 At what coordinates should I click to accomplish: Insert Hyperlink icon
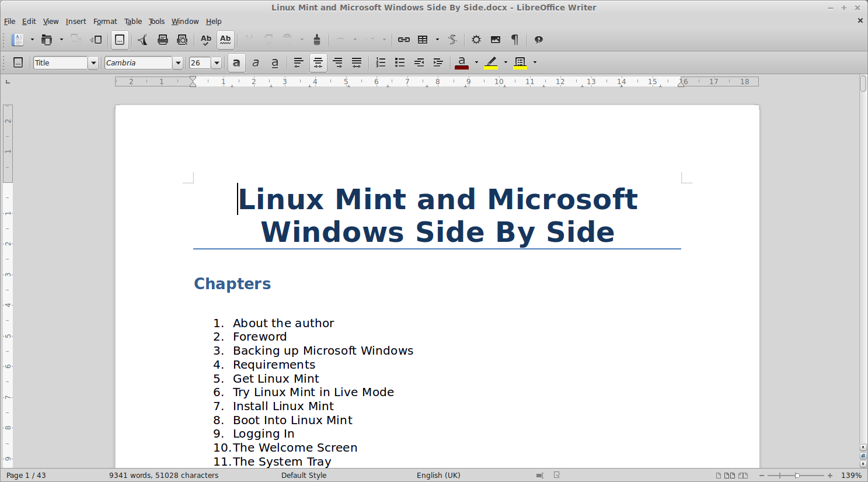click(403, 40)
